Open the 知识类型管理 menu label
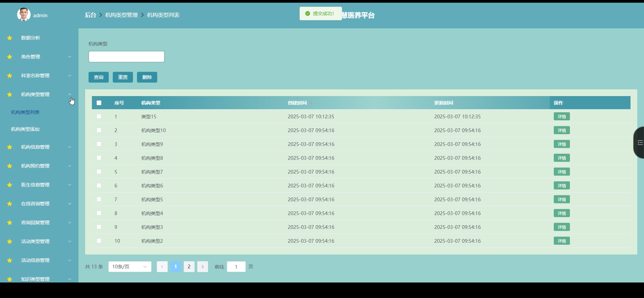The height and width of the screenshot is (298, 644). pos(35,279)
